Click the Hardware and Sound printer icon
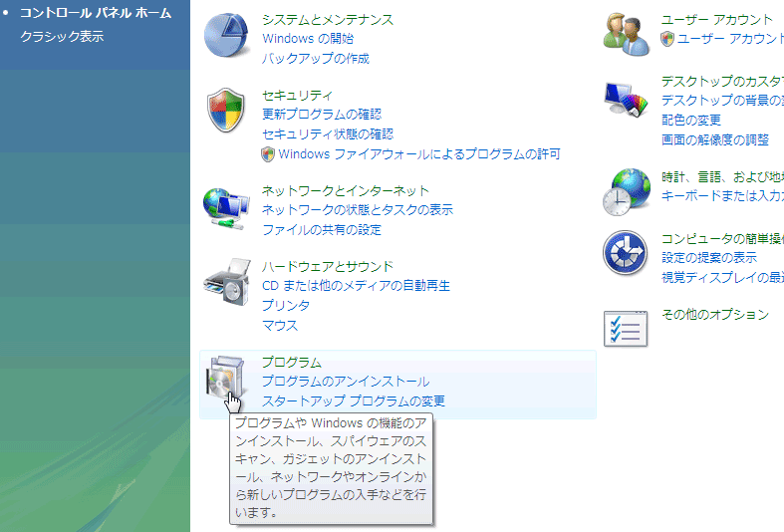 (226, 283)
